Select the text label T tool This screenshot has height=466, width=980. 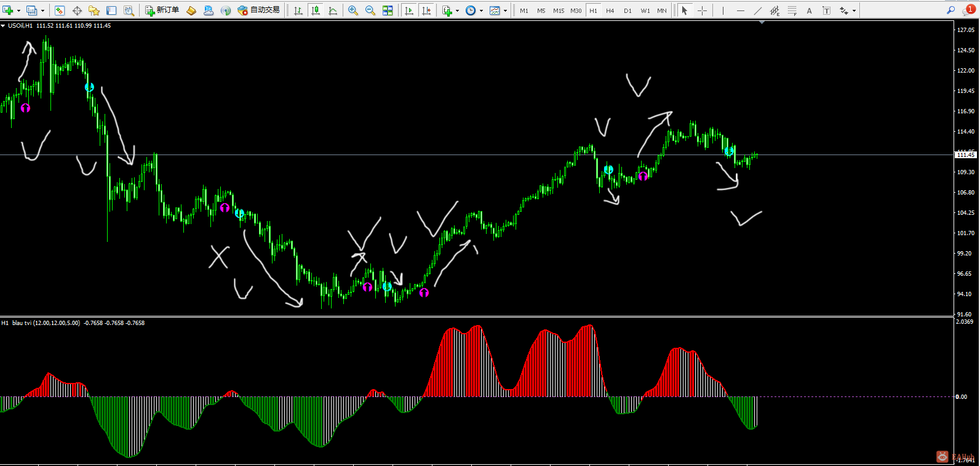click(826, 10)
